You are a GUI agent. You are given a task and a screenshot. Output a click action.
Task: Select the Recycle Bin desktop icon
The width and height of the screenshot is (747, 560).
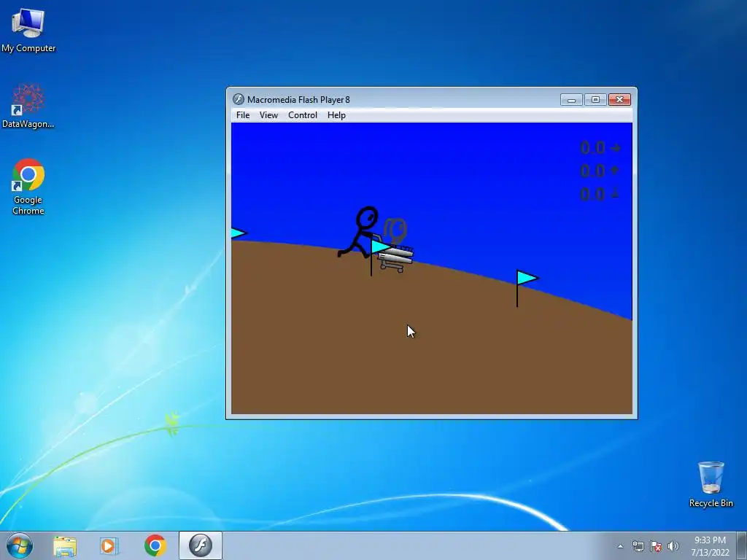711,484
